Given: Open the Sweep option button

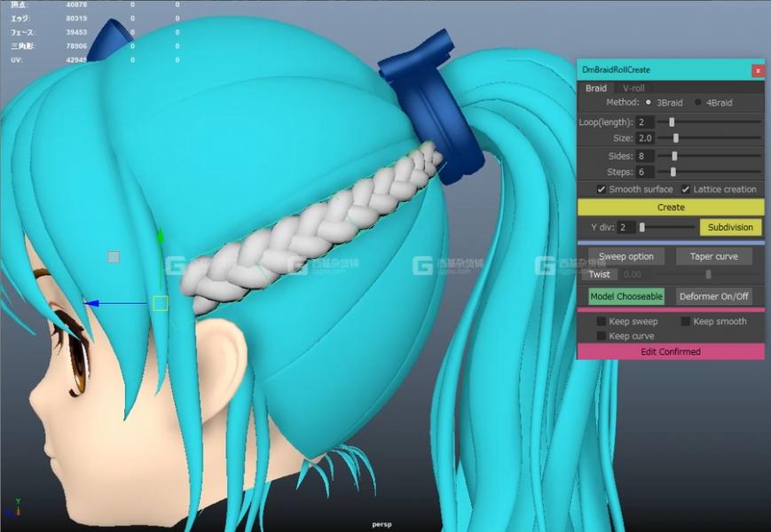Looking at the screenshot, I should tap(626, 256).
